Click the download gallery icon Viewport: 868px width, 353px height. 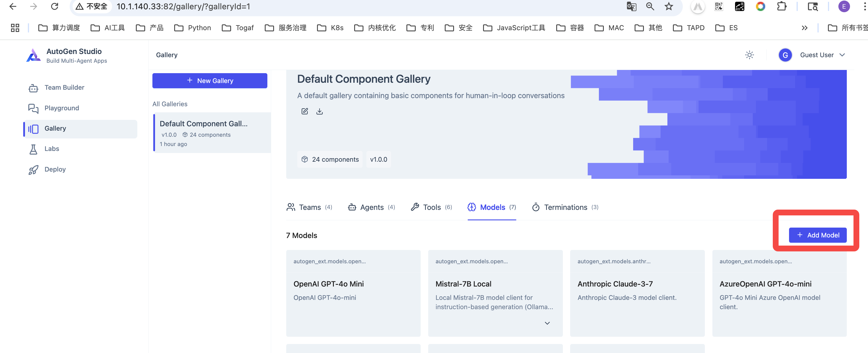tap(319, 111)
